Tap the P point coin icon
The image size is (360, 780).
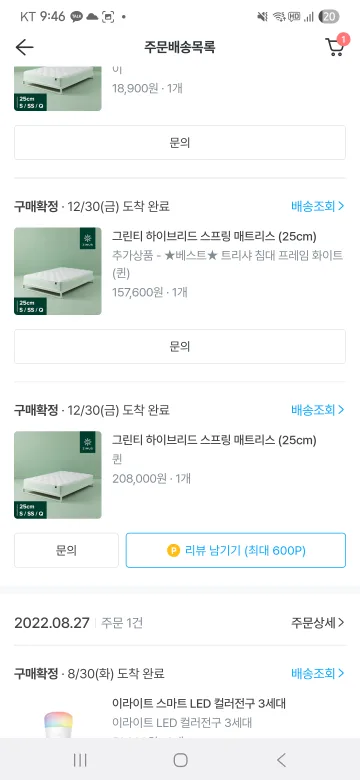173,551
